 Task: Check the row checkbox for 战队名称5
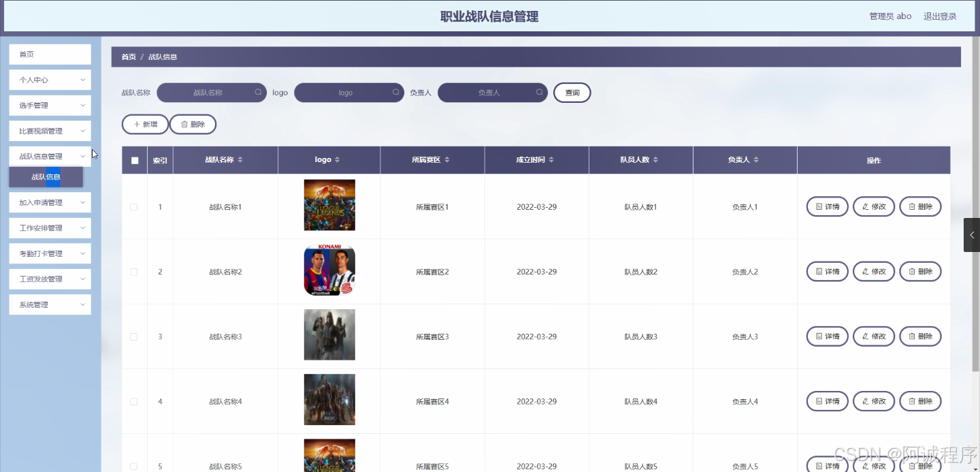coord(134,467)
